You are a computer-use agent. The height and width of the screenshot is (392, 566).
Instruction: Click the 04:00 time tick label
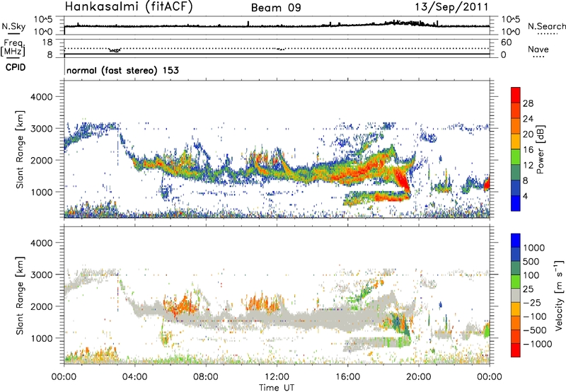pos(134,377)
